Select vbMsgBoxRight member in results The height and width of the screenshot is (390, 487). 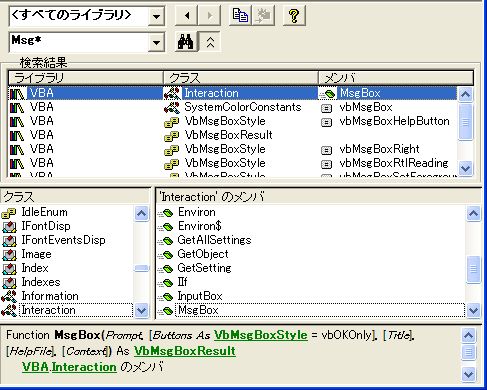point(379,149)
